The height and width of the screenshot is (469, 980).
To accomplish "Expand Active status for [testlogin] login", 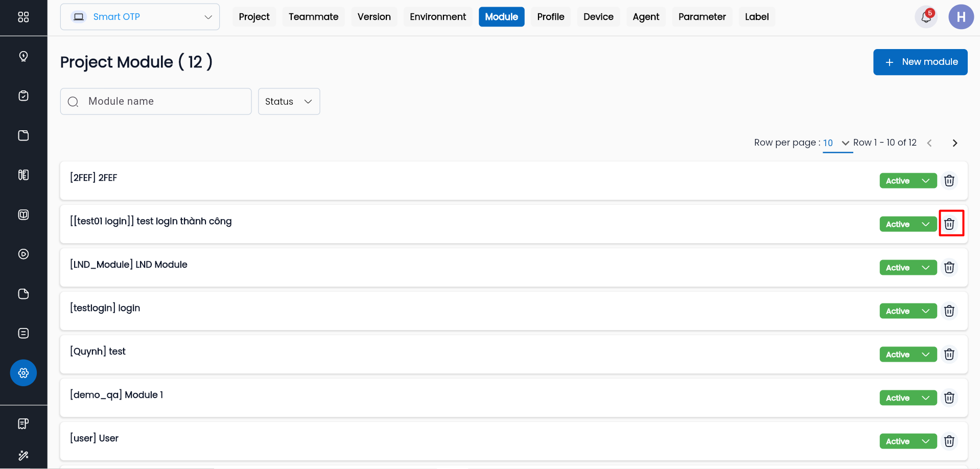I will (907, 311).
